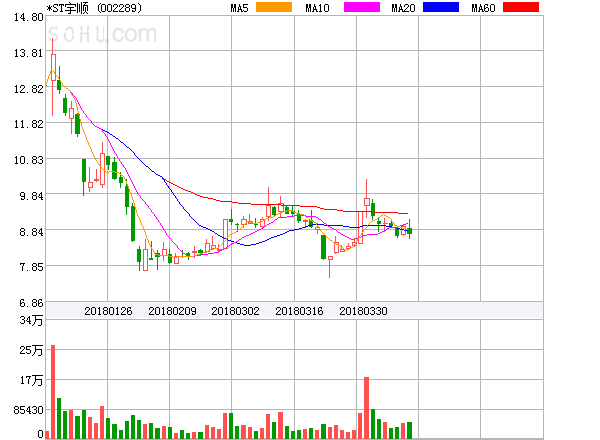This screenshot has height=440, width=600.
Task: Click the 9.84 price axis label
Action: [x=31, y=196]
